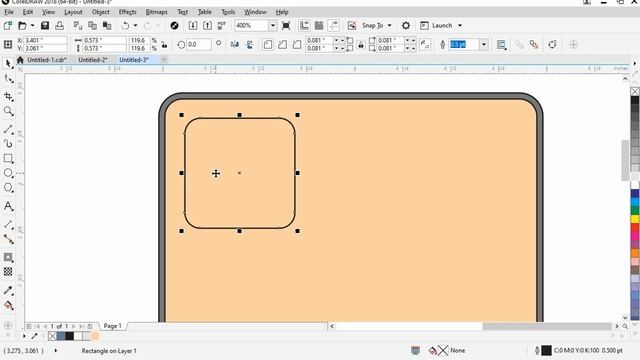Select the Artistic Media tool
The width and height of the screenshot is (640, 360).
[x=8, y=144]
